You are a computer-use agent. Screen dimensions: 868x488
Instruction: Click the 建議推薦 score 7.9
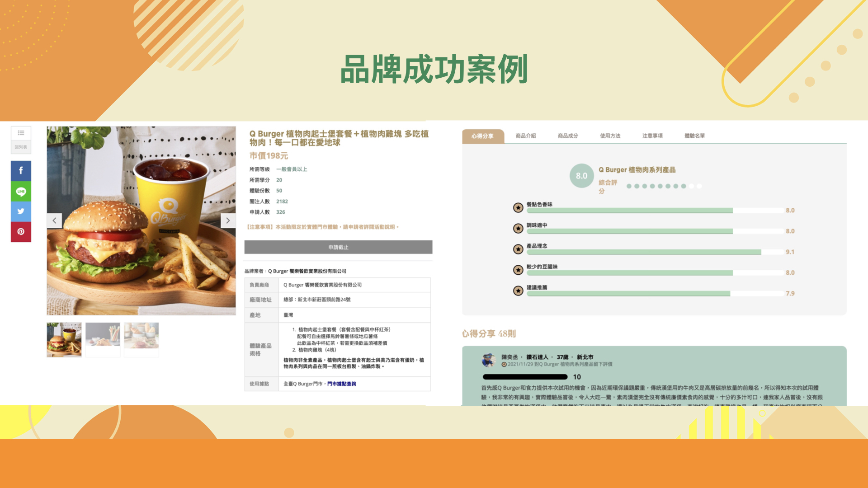pos(790,293)
